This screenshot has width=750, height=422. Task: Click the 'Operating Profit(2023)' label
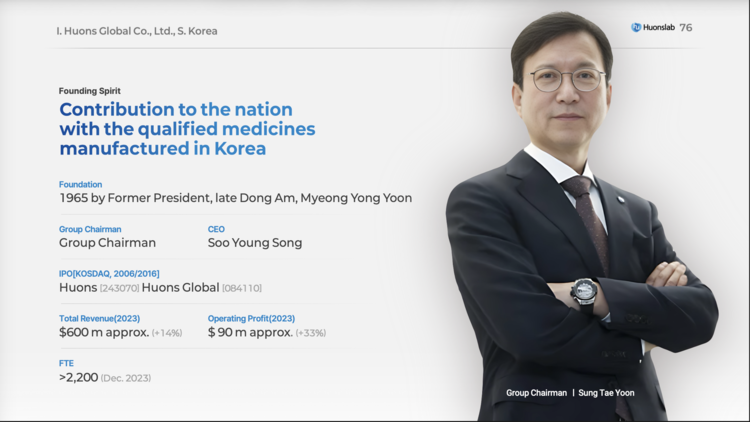251,319
